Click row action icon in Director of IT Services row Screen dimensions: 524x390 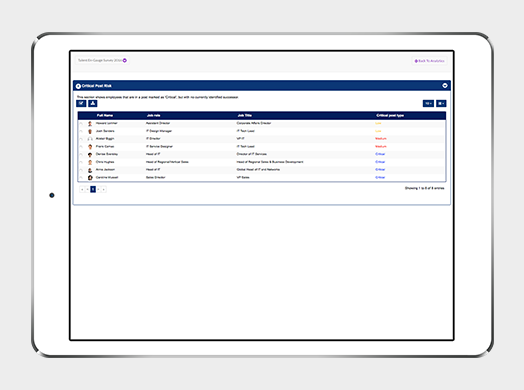[81, 154]
